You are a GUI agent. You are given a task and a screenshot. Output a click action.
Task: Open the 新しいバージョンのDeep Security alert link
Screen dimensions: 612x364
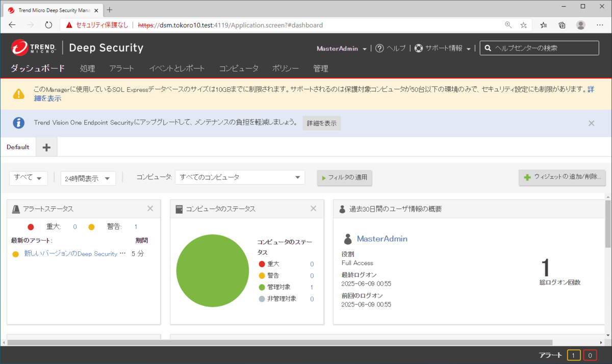click(x=74, y=253)
